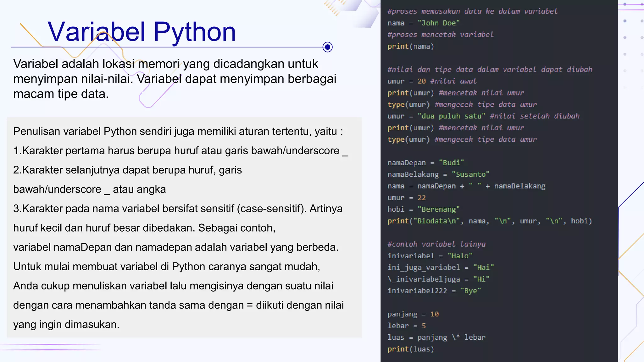The image size is (644, 362).
Task: Click the line 'nama = namaDepan + " " + namaBelakang'
Action: (x=466, y=186)
